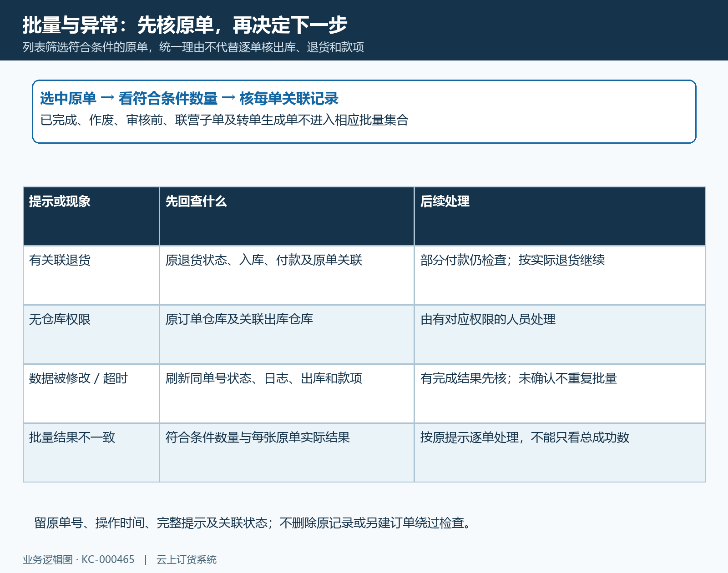Click the title "批量与异常：先核原单，再决定下一步"
This screenshot has width=728, height=573.
(185, 25)
